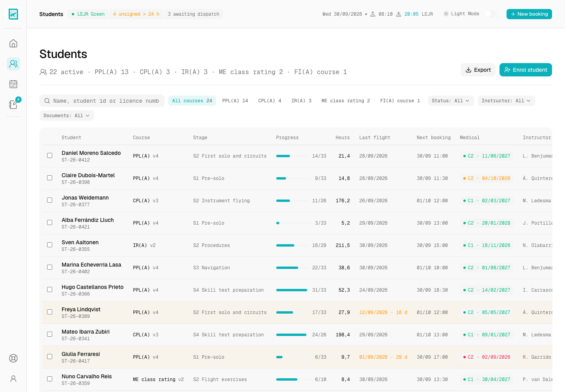
Task: Click the Export button
Action: click(478, 70)
